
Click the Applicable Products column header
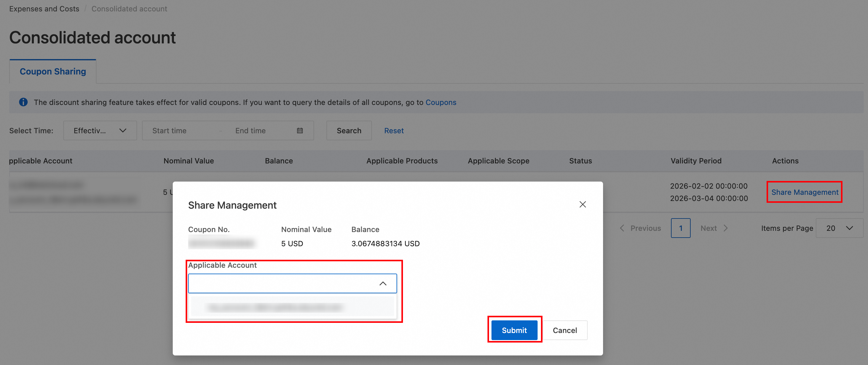pyautogui.click(x=402, y=161)
